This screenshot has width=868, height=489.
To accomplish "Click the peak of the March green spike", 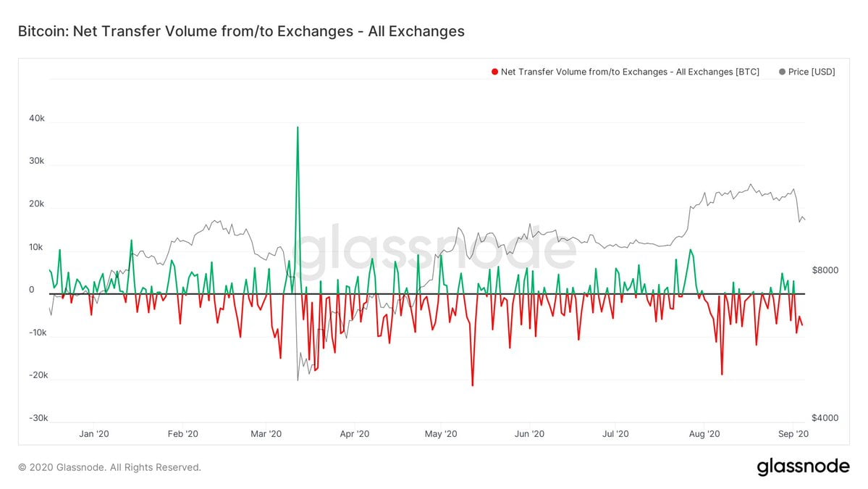I will [x=298, y=128].
